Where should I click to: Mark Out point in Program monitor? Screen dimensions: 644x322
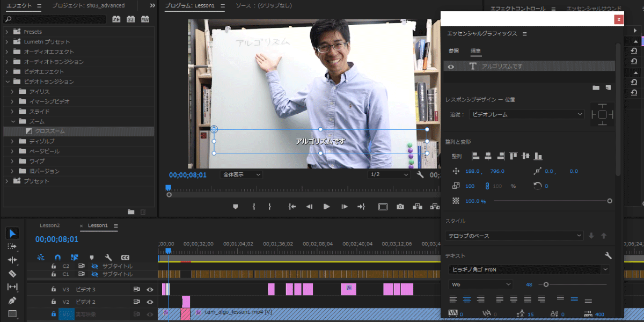[x=269, y=207]
